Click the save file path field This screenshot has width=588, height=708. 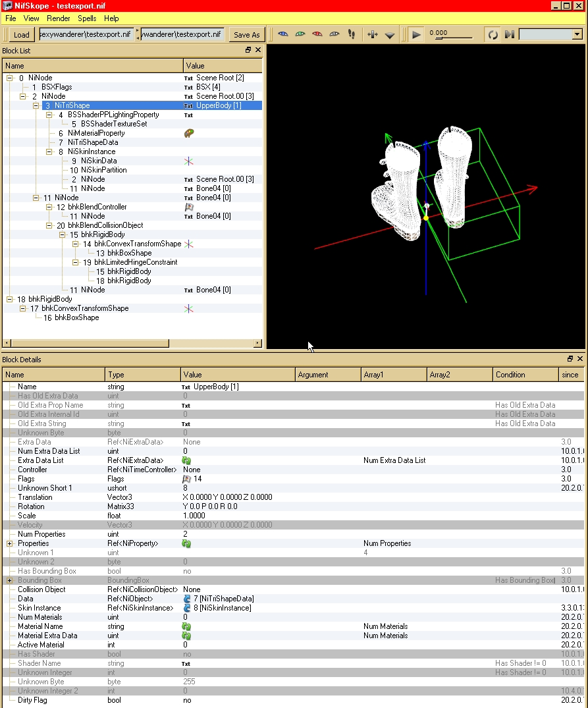pyautogui.click(x=182, y=34)
